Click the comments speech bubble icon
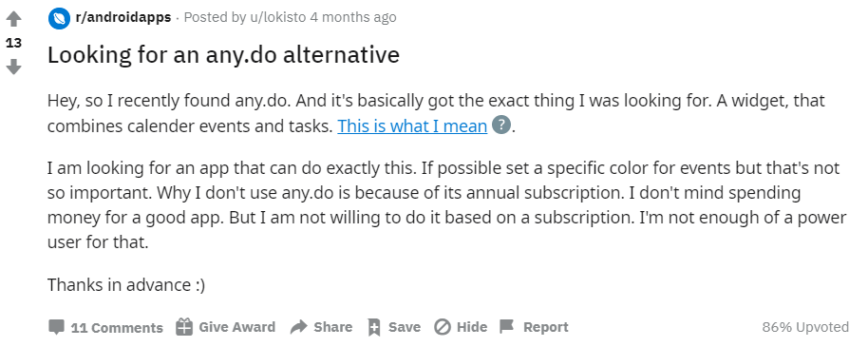868x347 pixels. [56, 327]
